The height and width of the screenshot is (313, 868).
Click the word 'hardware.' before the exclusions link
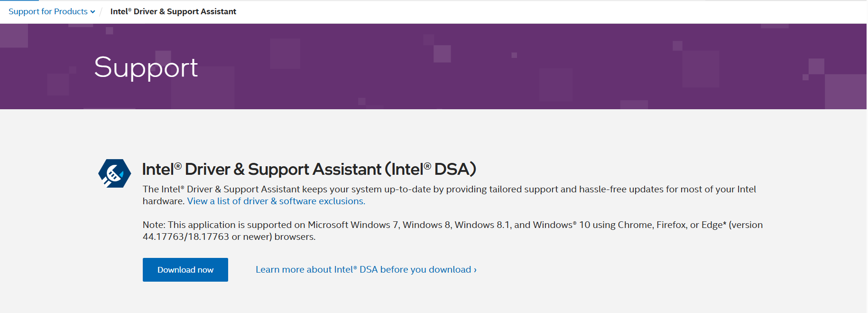(164, 201)
